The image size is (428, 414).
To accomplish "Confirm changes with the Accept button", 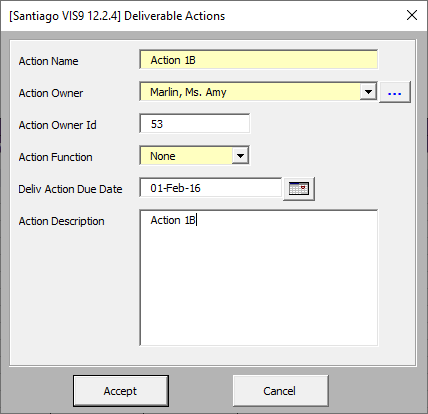I will tap(121, 391).
